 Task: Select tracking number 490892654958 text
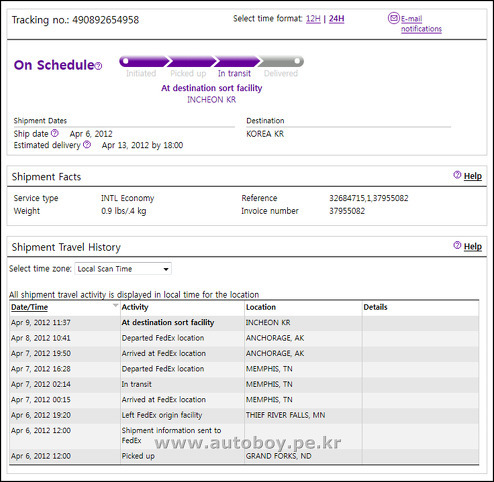[105, 20]
